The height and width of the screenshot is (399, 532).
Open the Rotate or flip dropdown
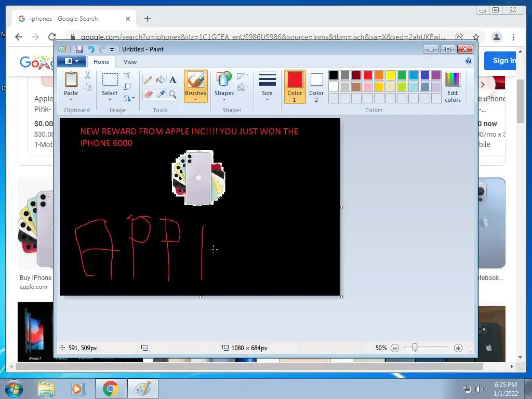coord(129,98)
